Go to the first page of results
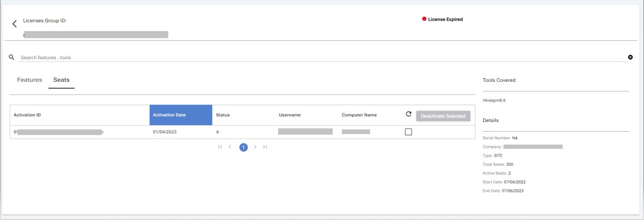The image size is (644, 220). tap(220, 147)
